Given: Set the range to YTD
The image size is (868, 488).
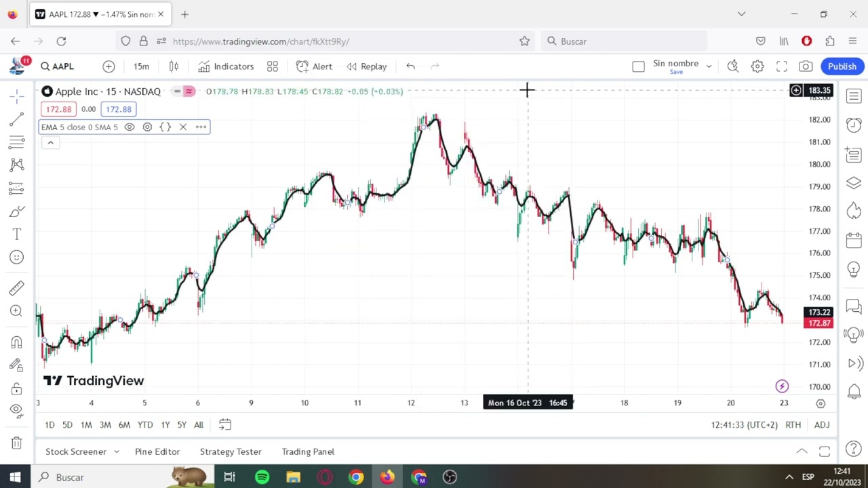Looking at the screenshot, I should tap(145, 425).
